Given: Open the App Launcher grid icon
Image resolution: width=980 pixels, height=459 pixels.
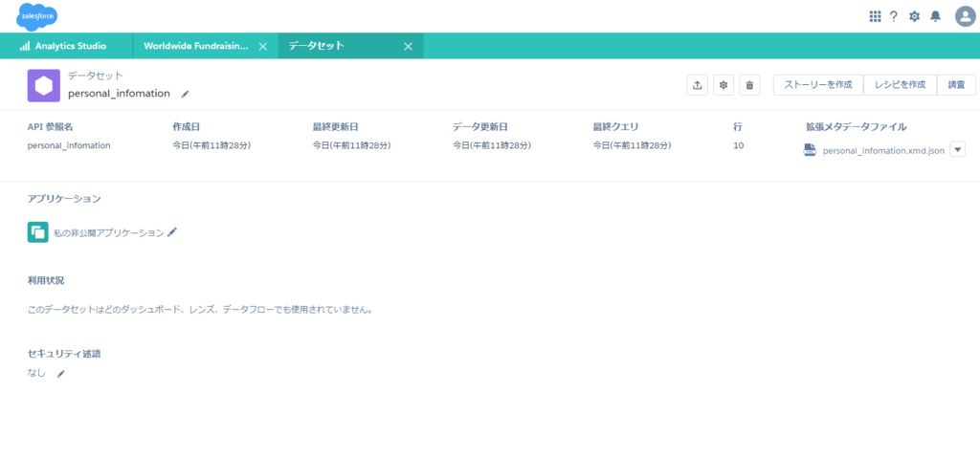Looking at the screenshot, I should tap(875, 16).
